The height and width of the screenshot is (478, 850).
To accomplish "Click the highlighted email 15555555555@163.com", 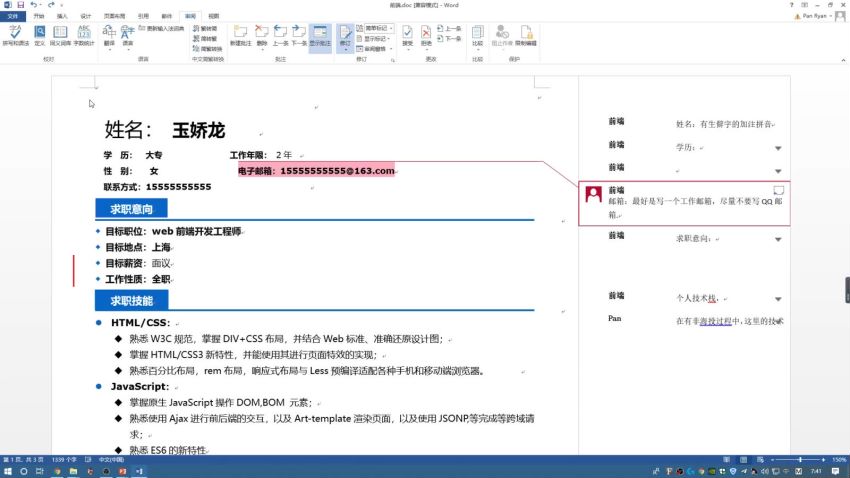I will click(337, 171).
